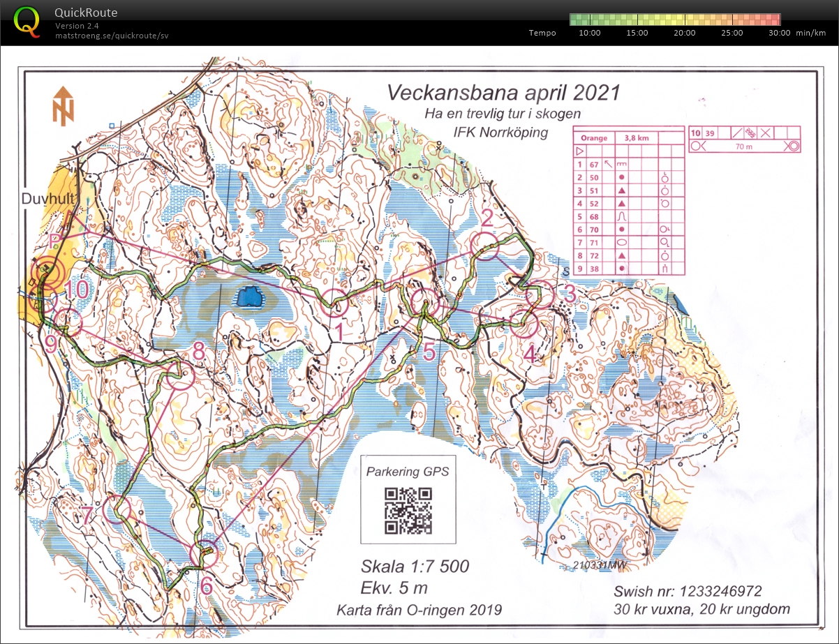Click the Parkering GPS QR code
The width and height of the screenshot is (839, 644).
click(x=408, y=511)
